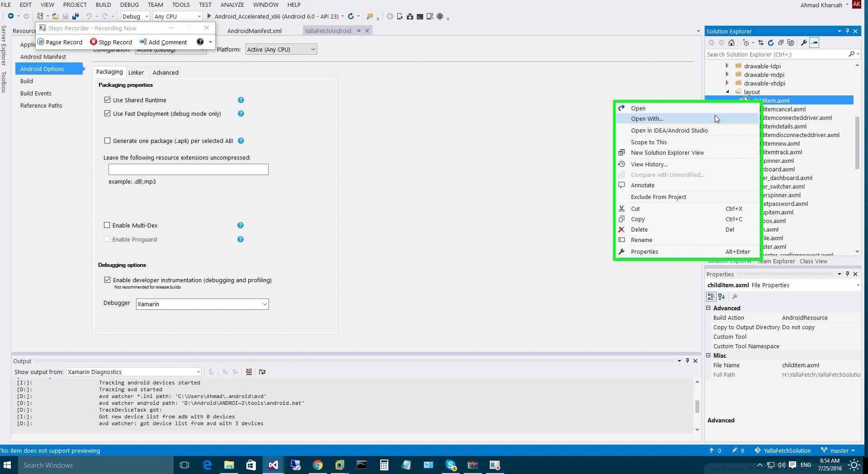Click the Categorized view icon in Properties panel
The height and width of the screenshot is (474, 868).
(711, 297)
